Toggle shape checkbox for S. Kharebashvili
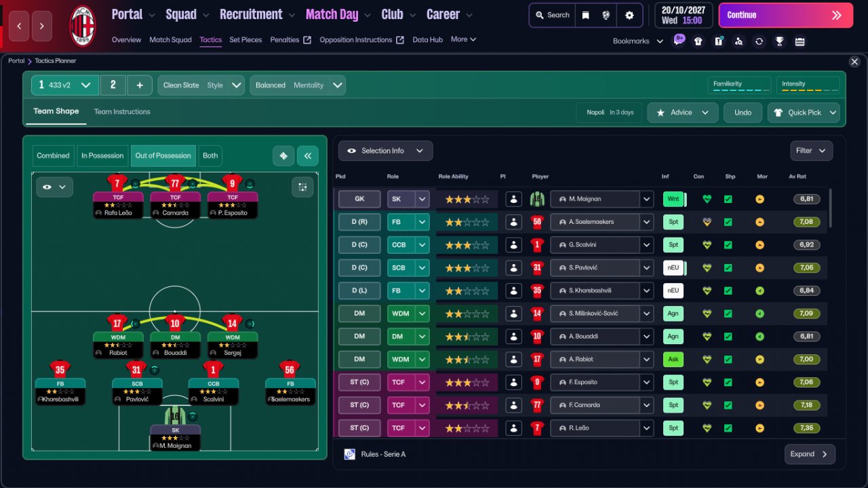The width and height of the screenshot is (868, 488). tap(728, 290)
